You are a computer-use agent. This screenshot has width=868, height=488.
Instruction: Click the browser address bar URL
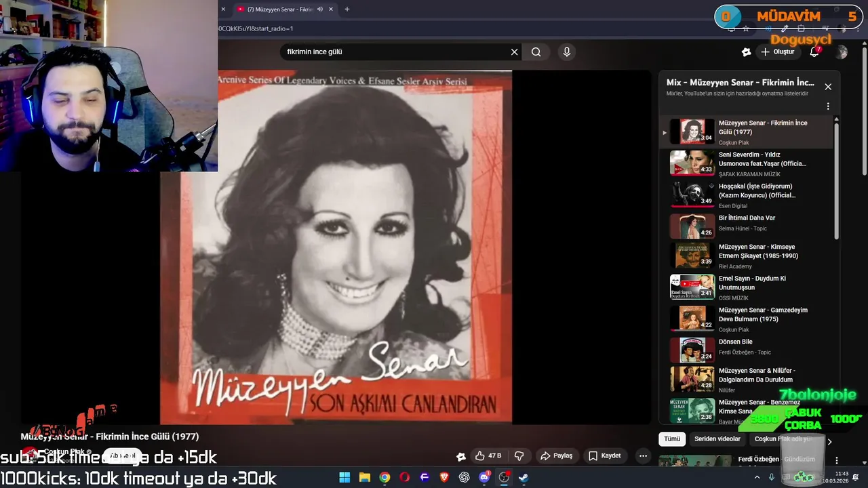[256, 28]
